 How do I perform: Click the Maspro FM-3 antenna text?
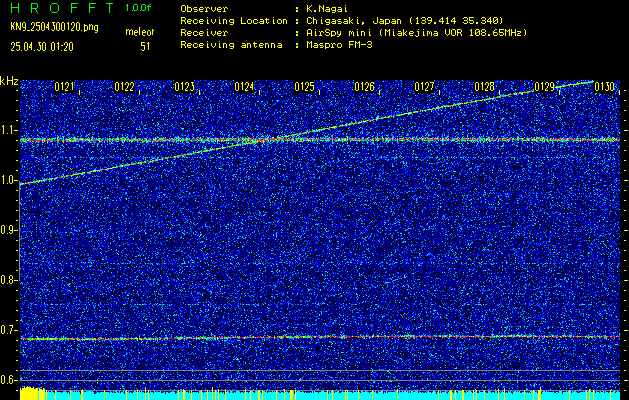[x=339, y=45]
